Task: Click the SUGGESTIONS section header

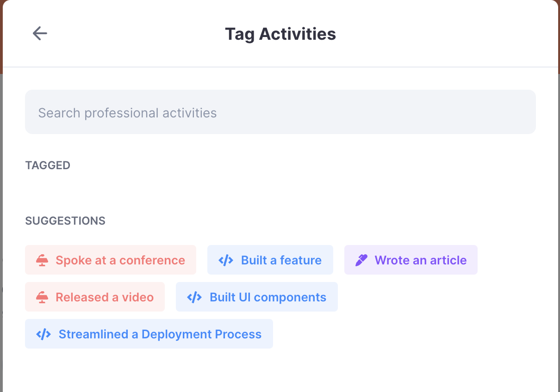Action: coord(65,221)
